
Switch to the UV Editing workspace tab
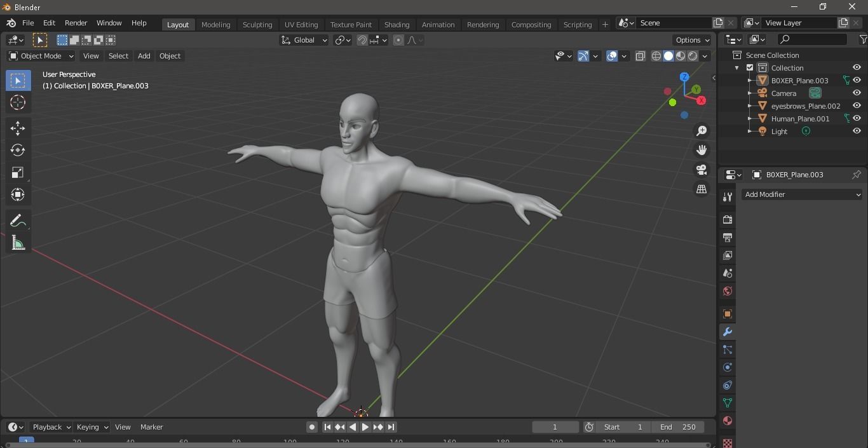(301, 25)
